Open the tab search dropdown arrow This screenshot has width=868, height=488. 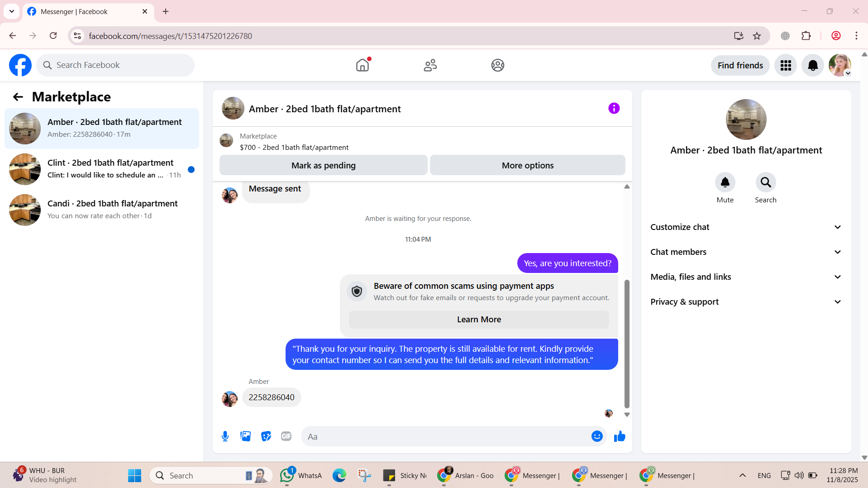(x=12, y=11)
